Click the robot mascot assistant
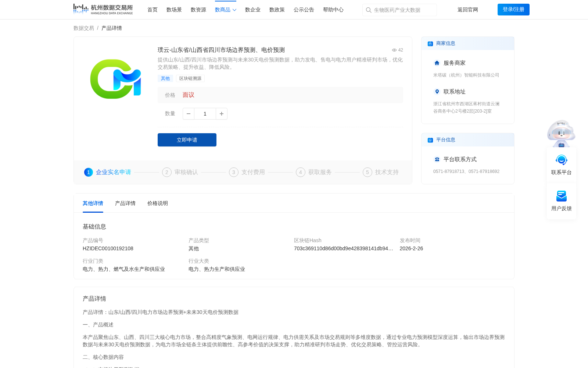 561,134
